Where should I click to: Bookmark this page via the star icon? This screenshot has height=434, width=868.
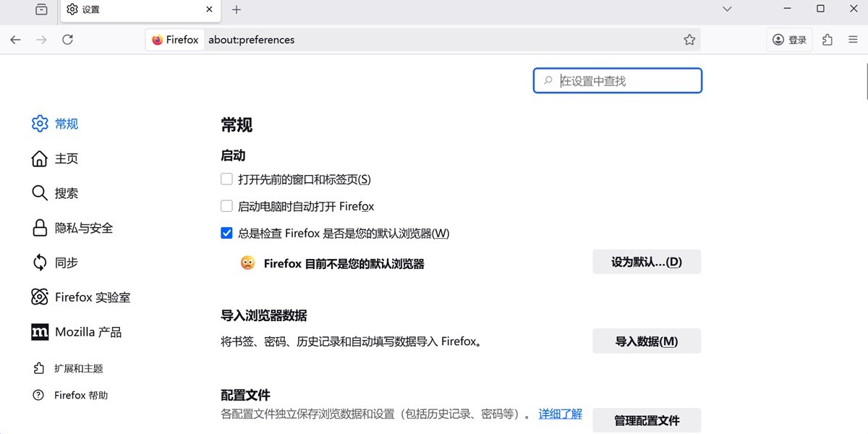tap(689, 40)
